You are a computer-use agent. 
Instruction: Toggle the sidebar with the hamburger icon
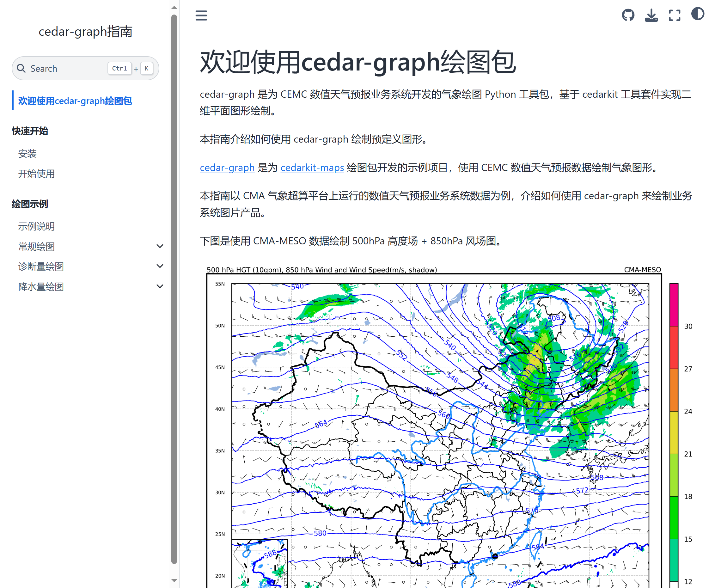click(201, 15)
